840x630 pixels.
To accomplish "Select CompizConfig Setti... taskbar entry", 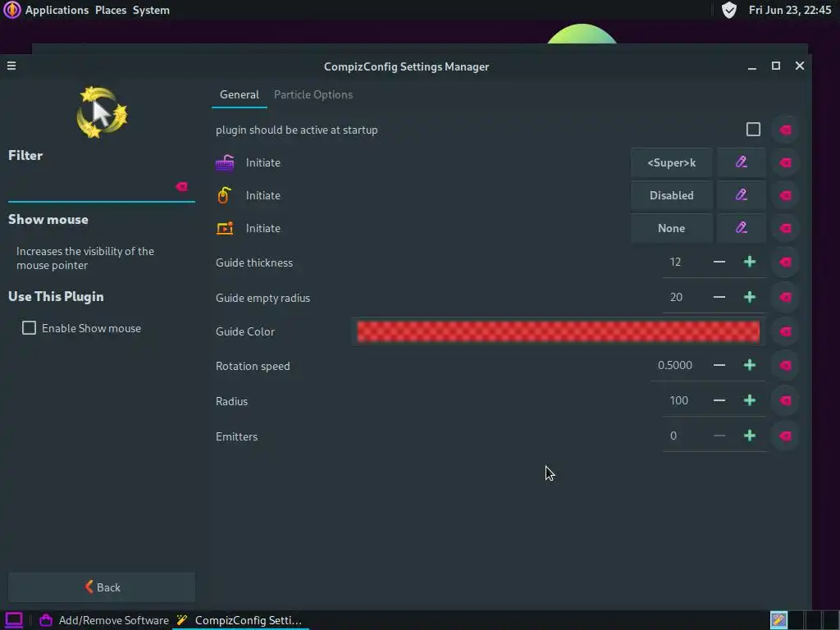I will (241, 620).
